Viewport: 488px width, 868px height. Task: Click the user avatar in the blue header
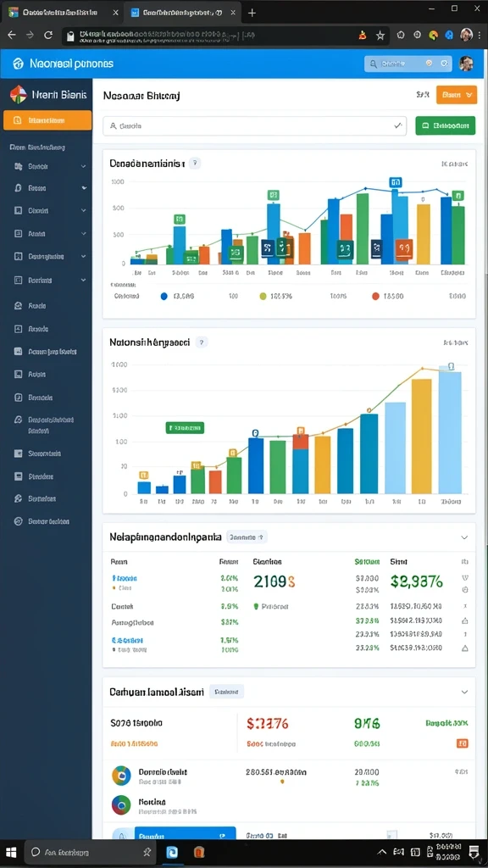(x=466, y=63)
